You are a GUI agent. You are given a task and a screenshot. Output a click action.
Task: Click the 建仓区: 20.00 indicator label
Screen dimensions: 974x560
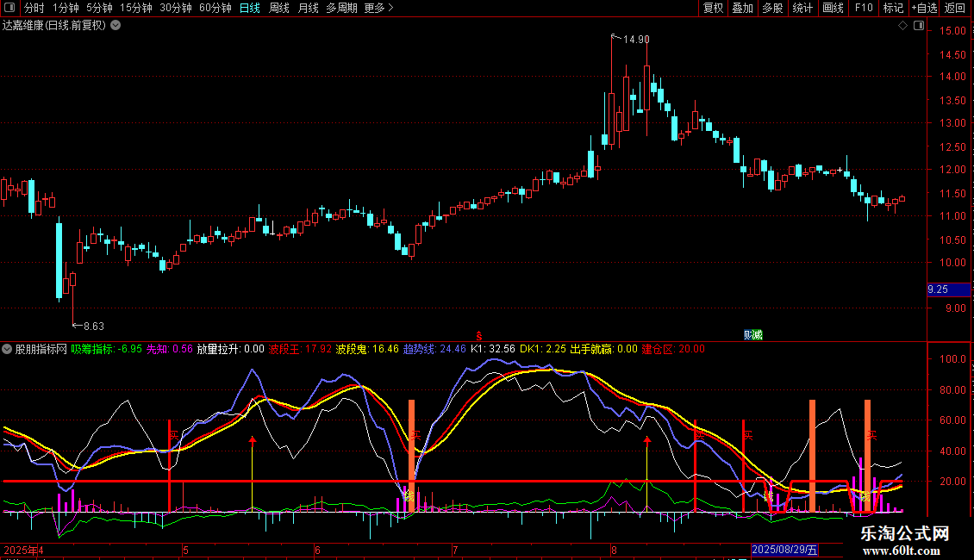[x=673, y=349]
